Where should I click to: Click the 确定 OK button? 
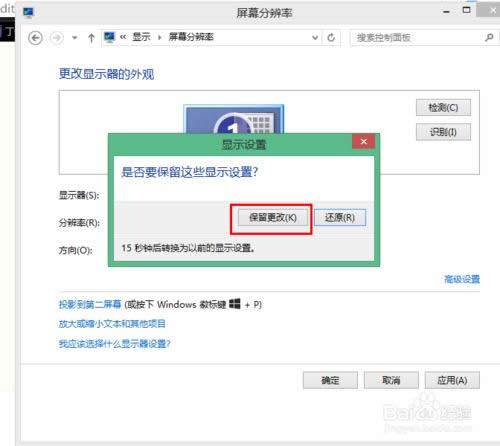click(x=330, y=380)
